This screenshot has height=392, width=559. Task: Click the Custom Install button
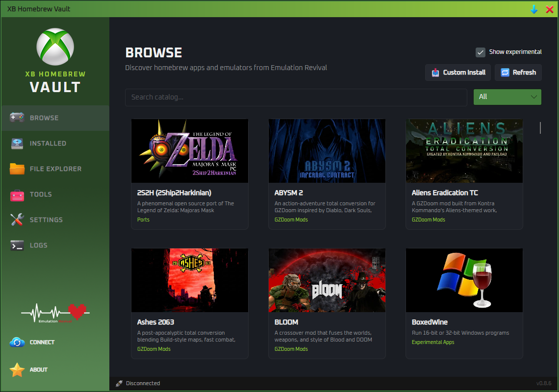[x=458, y=73]
